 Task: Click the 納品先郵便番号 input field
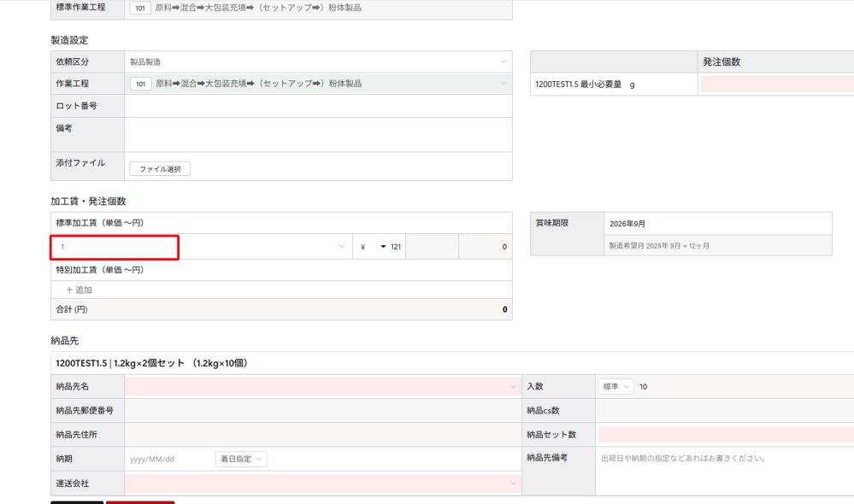point(321,411)
